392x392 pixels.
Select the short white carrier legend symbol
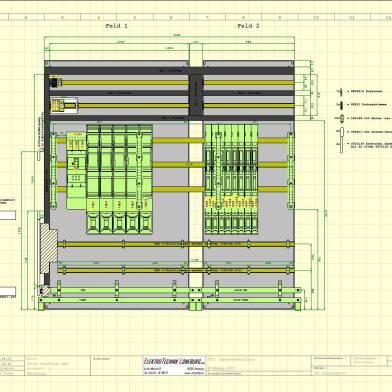(342, 132)
